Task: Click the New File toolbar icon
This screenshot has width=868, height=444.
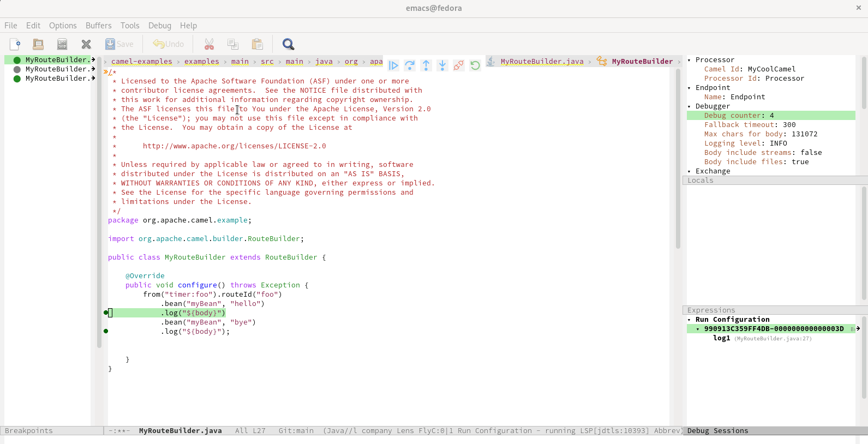Action: 15,44
